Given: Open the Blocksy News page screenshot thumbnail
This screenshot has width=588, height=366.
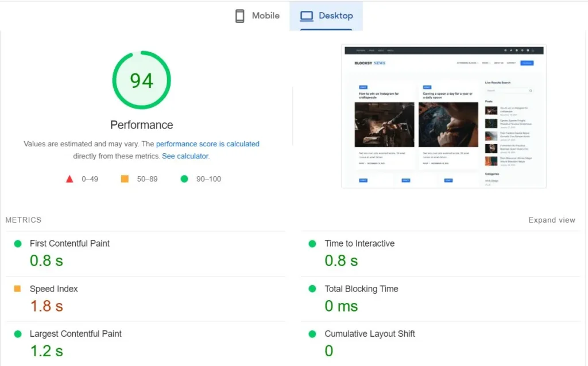Looking at the screenshot, I should [444, 116].
